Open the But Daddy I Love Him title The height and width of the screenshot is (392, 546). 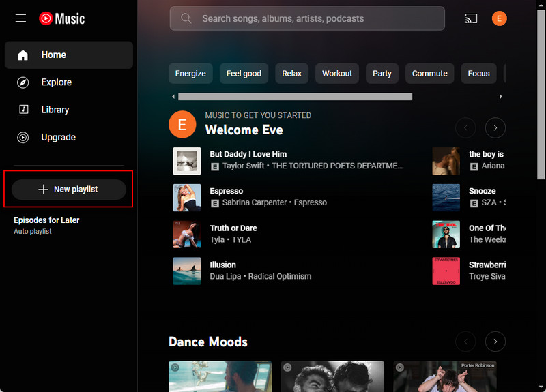tap(248, 154)
